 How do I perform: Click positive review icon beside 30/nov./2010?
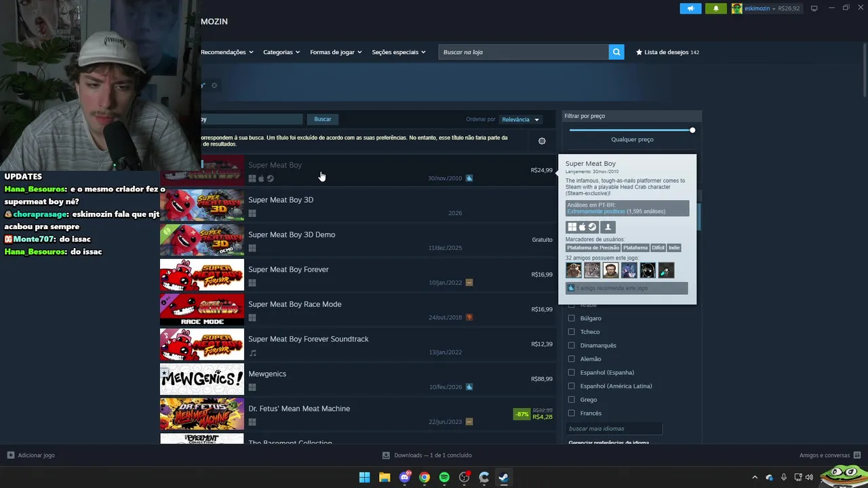[x=469, y=178]
